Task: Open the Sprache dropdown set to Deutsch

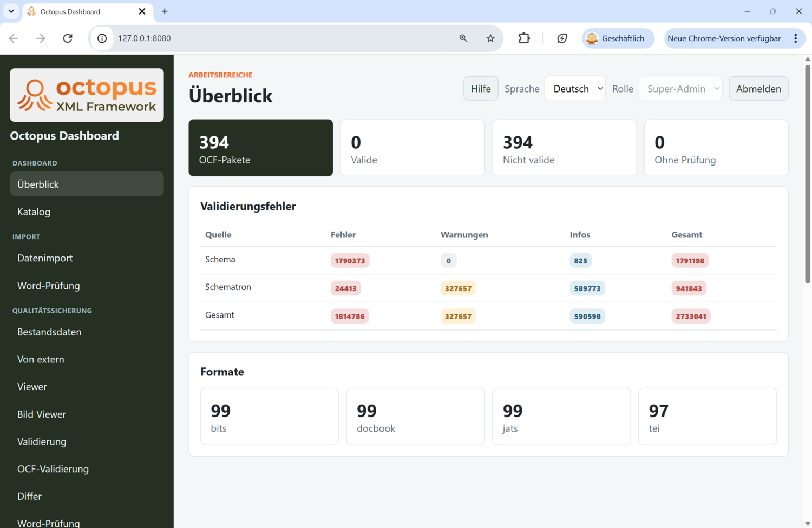Action: [575, 89]
